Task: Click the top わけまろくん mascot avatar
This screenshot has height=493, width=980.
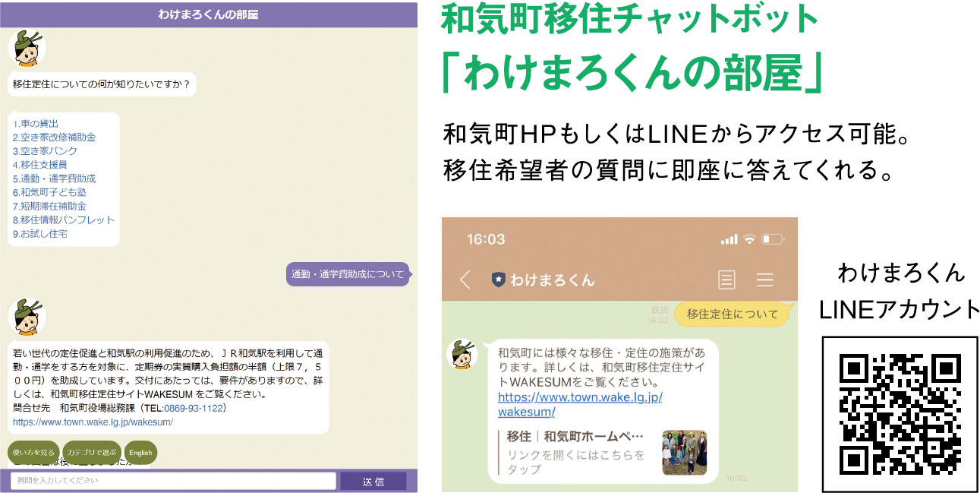Action: click(27, 49)
